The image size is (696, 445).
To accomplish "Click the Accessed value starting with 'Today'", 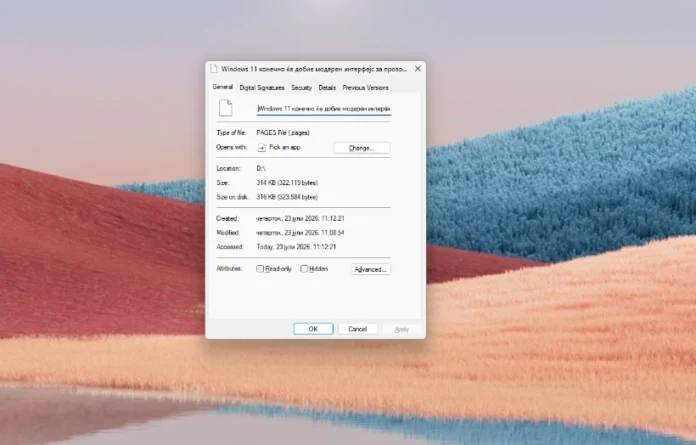I will pos(296,247).
